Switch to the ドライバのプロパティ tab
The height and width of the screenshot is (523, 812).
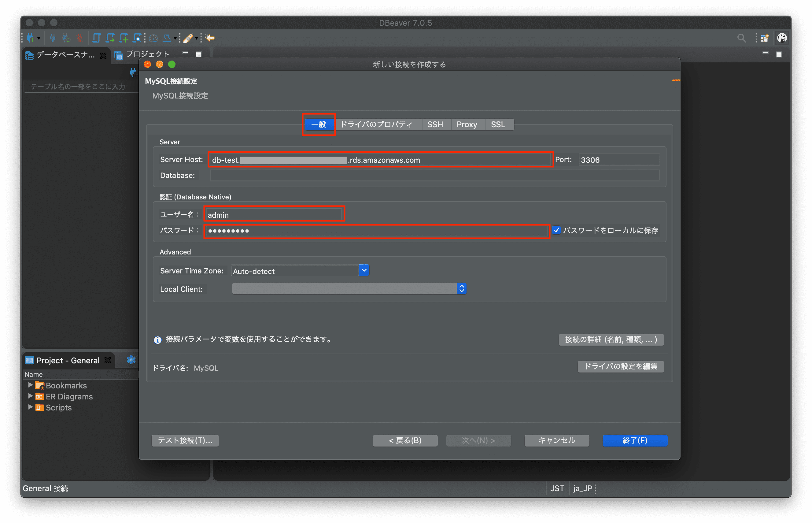coord(376,124)
